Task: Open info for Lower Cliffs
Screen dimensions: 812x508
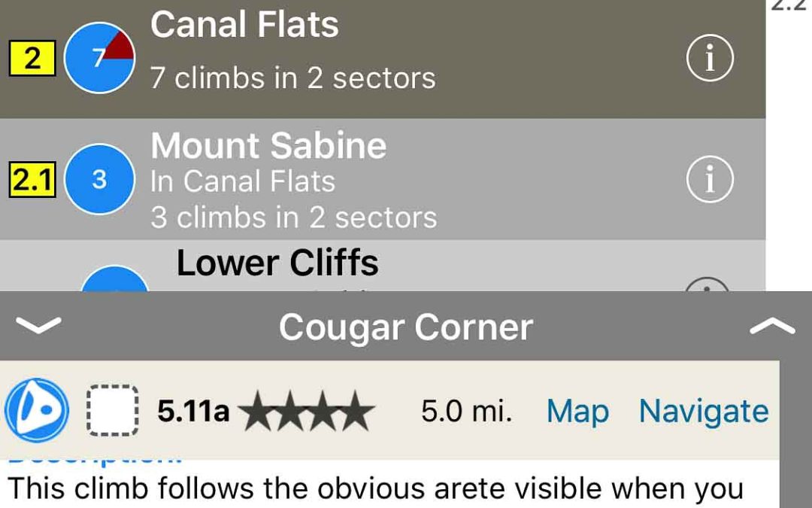Action: [707, 284]
